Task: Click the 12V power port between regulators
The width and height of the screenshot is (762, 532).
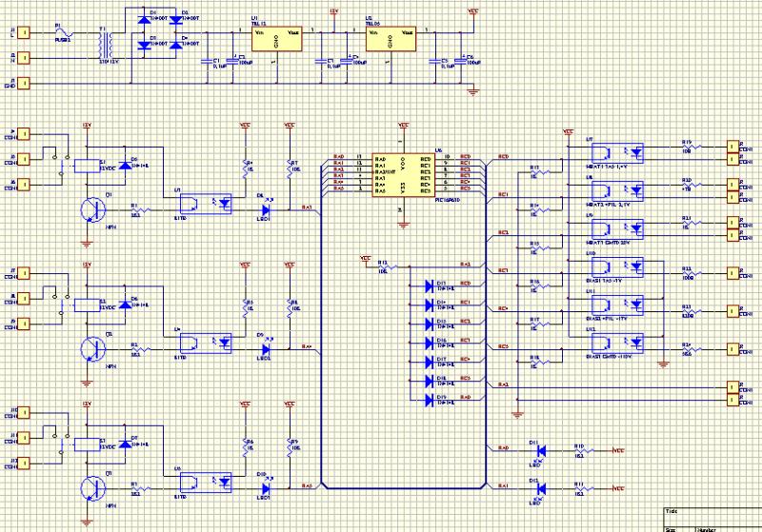Action: [332, 13]
